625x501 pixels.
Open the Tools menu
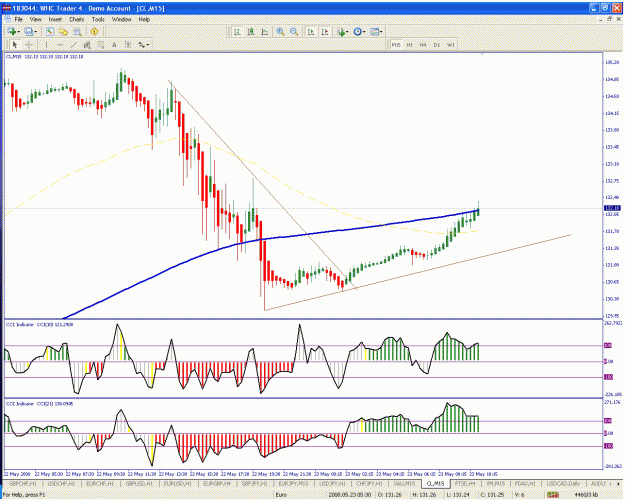pos(98,19)
